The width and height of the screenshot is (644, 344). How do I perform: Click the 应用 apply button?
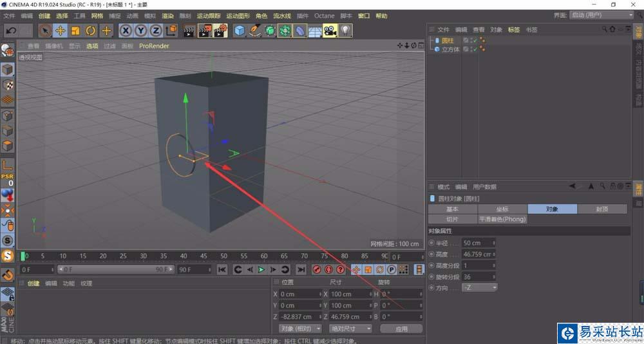pyautogui.click(x=401, y=329)
